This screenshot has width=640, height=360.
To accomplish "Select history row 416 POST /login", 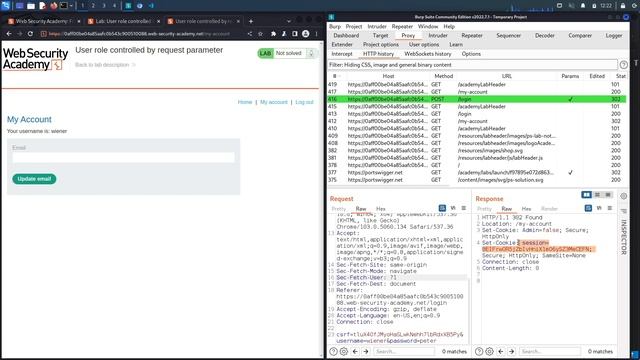I will 477,99.
